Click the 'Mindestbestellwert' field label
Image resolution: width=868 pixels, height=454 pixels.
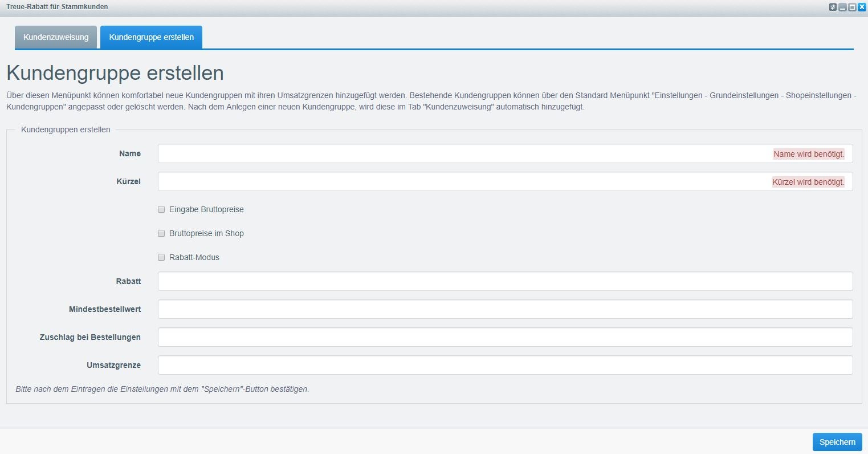pyautogui.click(x=105, y=309)
